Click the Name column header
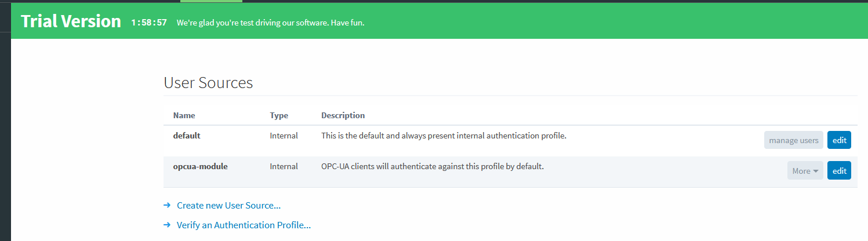 [x=184, y=115]
